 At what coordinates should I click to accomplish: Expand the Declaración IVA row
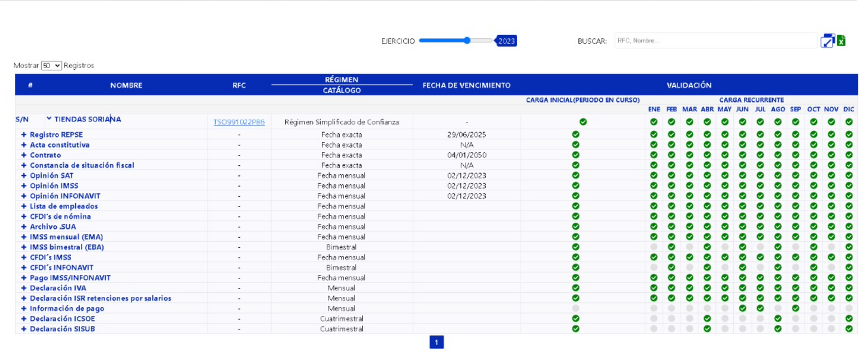24,288
